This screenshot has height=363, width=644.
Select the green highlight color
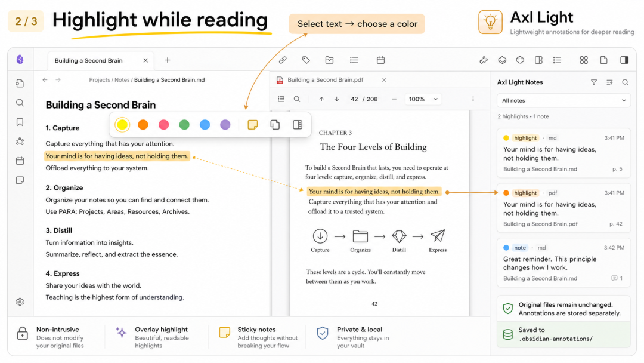(x=184, y=125)
